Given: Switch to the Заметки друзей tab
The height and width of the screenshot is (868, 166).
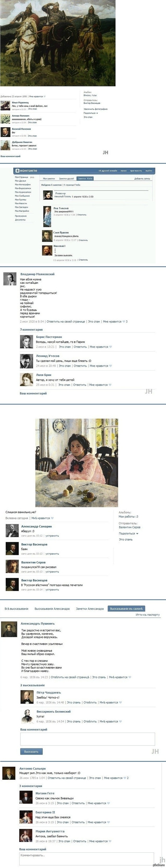Looking at the screenshot, I should pyautogui.click(x=66, y=178).
